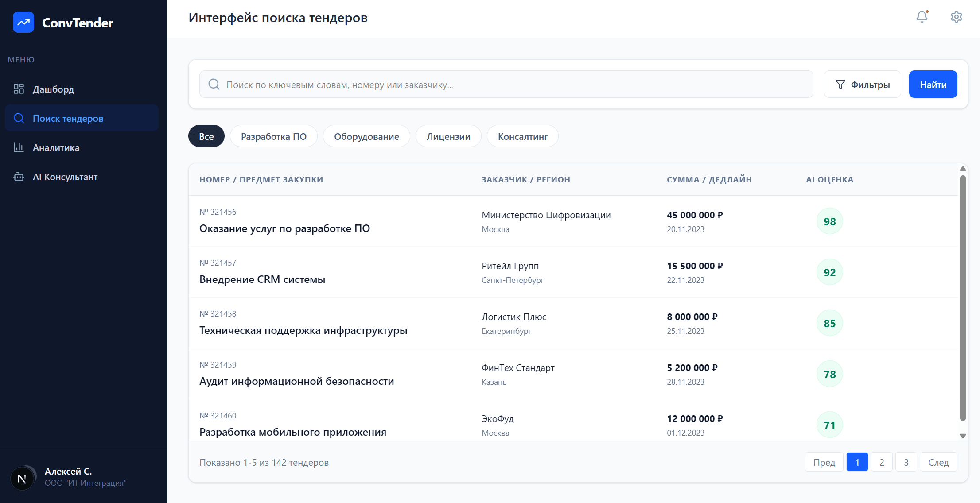The image size is (980, 503).
Task: Click the funnel icon in Фильтры button
Action: [x=840, y=84]
